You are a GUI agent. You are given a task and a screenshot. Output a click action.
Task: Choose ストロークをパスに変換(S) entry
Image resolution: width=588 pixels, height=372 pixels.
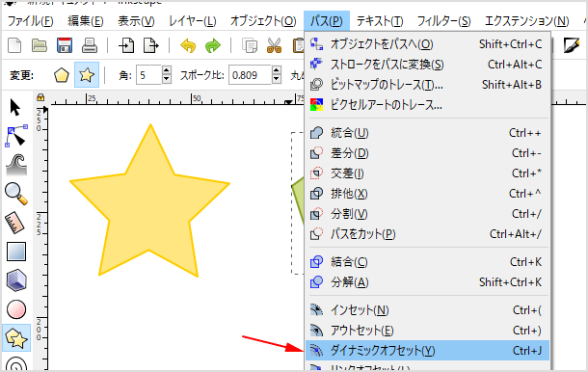(427, 65)
